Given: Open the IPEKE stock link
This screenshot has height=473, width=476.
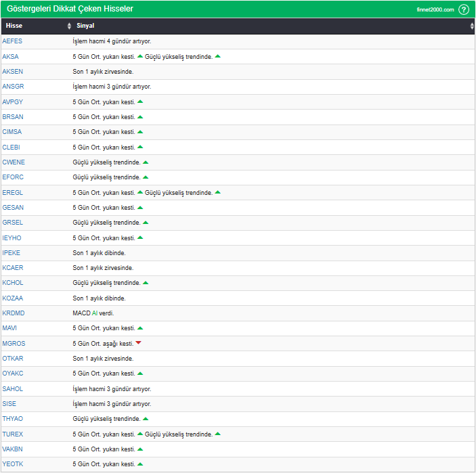Looking at the screenshot, I should [x=12, y=252].
